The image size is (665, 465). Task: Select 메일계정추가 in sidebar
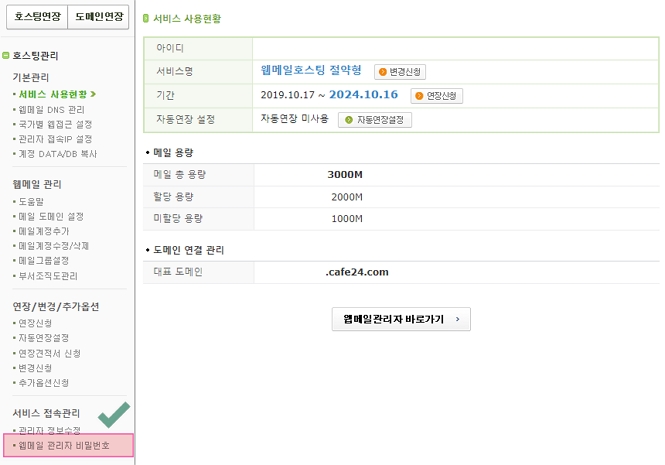coord(45,231)
